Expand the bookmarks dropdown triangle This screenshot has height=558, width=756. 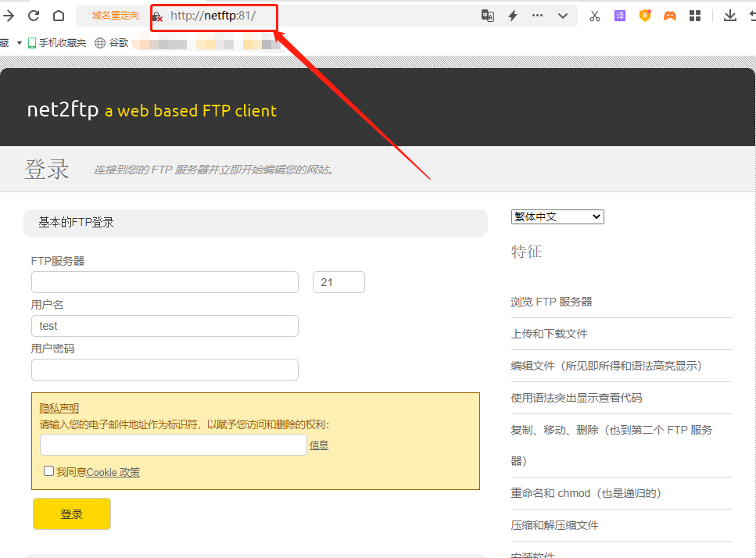coord(20,43)
